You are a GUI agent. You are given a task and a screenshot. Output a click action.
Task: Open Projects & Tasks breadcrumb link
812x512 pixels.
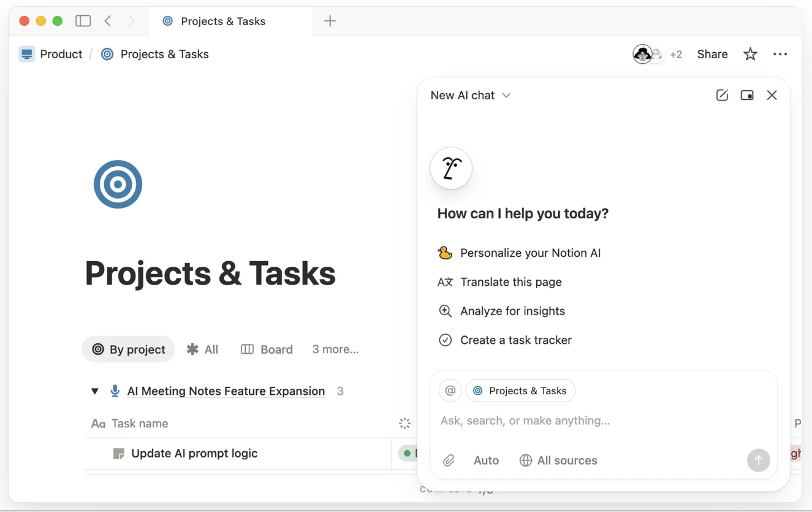(x=156, y=54)
